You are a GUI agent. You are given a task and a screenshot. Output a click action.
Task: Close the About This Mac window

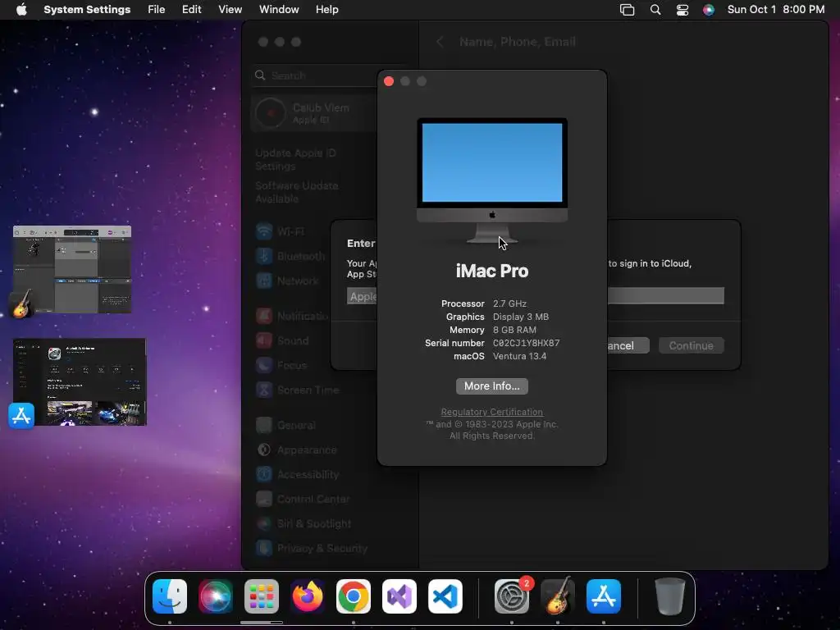click(x=389, y=81)
